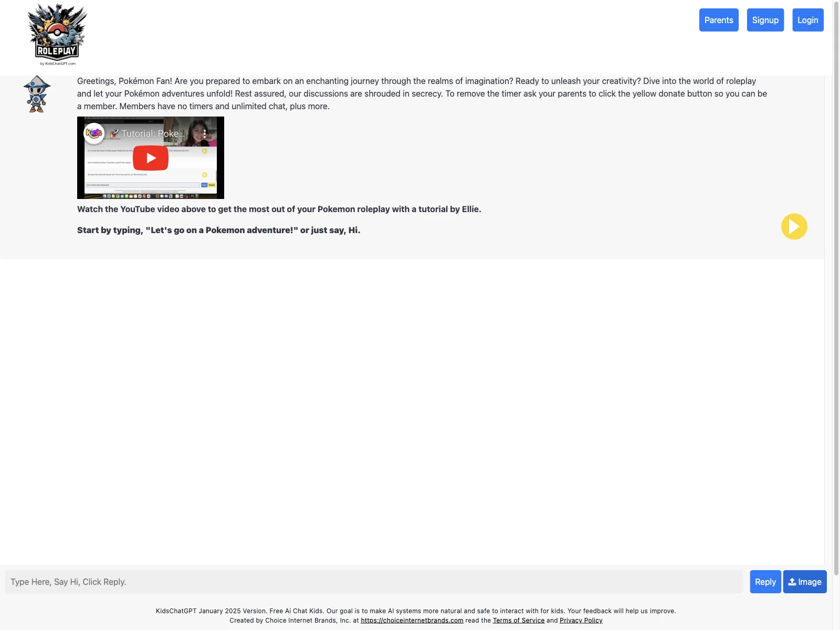Image resolution: width=840 pixels, height=630 pixels.
Task: Click the Image upload button
Action: [805, 582]
